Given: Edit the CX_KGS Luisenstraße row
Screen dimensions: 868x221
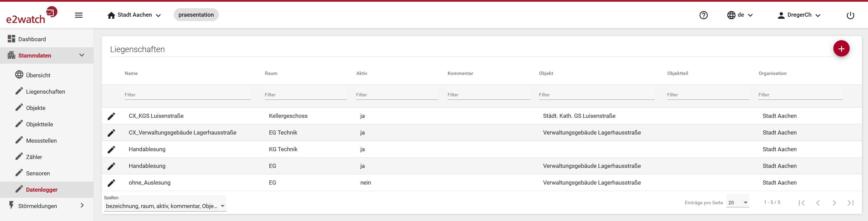Looking at the screenshot, I should tap(111, 116).
